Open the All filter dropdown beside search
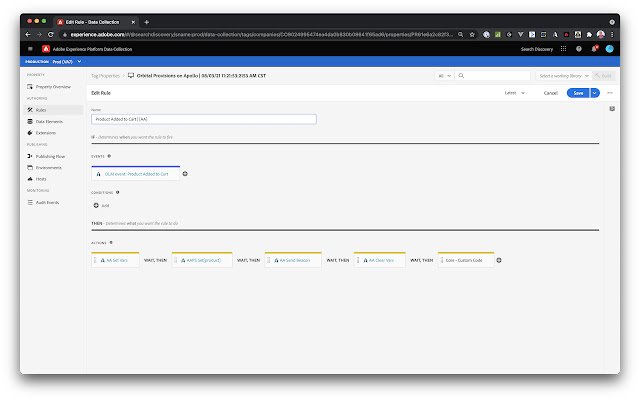 pyautogui.click(x=444, y=76)
